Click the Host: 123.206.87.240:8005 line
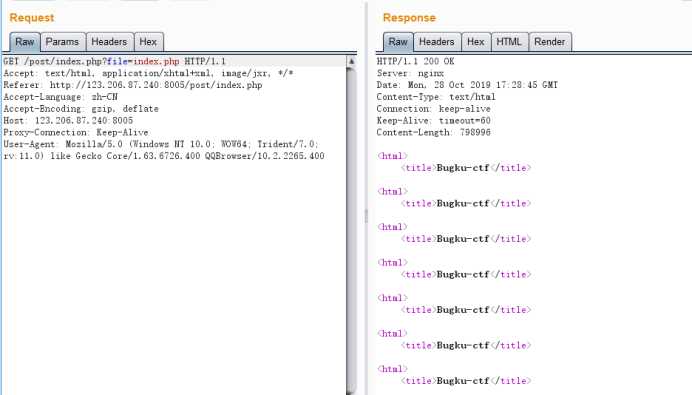The height and width of the screenshot is (395, 692). coord(68,120)
